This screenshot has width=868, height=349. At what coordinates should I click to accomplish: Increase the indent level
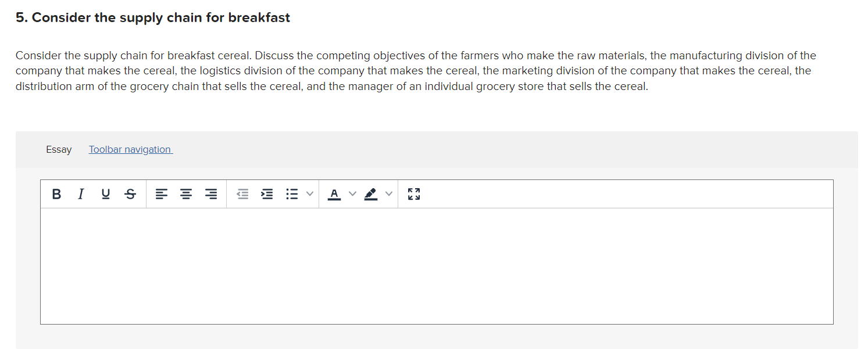tap(267, 194)
